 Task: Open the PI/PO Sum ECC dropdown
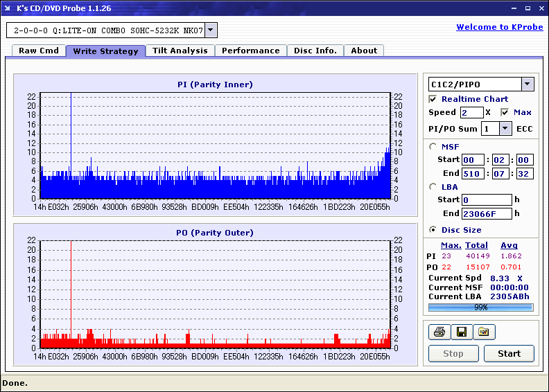(505, 129)
